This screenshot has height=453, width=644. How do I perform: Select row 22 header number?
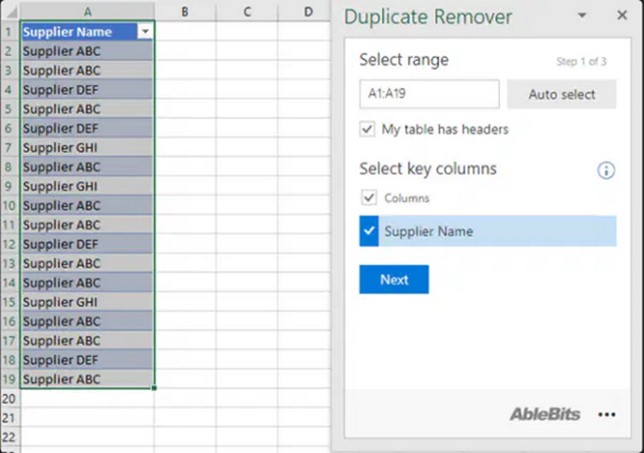9,437
